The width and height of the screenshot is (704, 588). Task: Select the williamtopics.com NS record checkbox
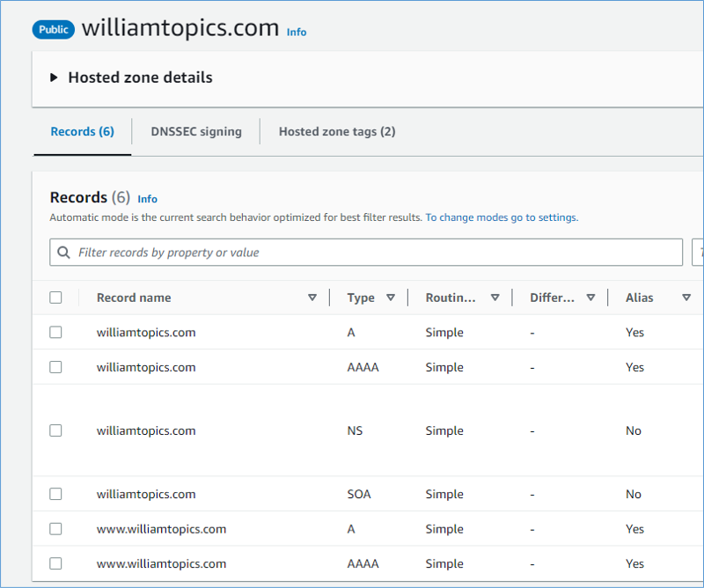pos(56,430)
